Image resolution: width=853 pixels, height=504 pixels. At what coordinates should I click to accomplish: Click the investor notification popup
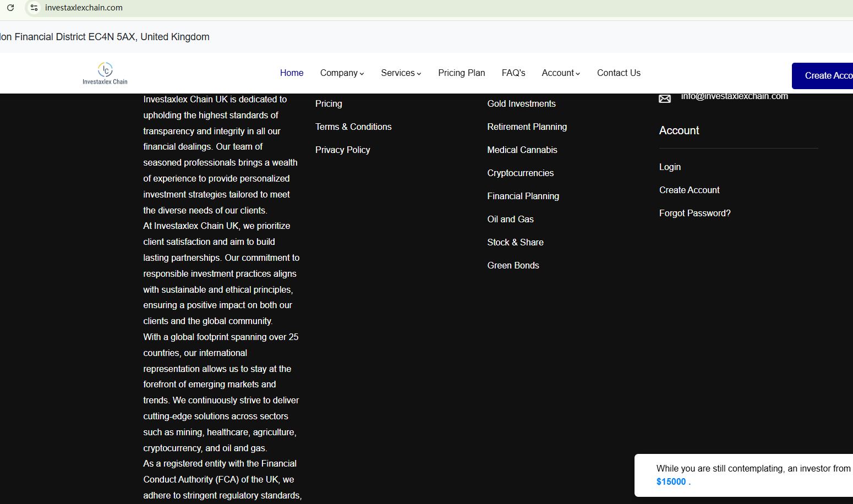743,475
